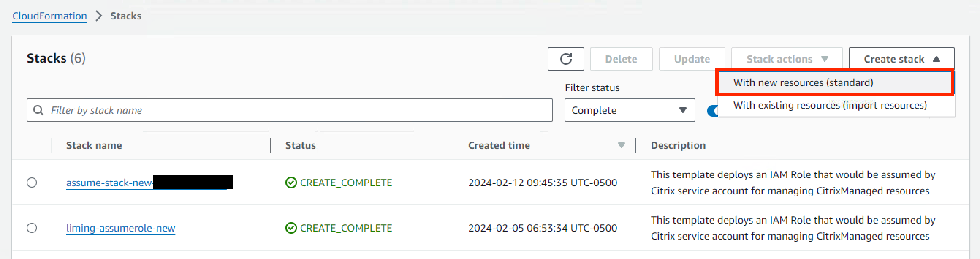Click the Created time sort arrow
This screenshot has height=259, width=980.
(x=621, y=145)
